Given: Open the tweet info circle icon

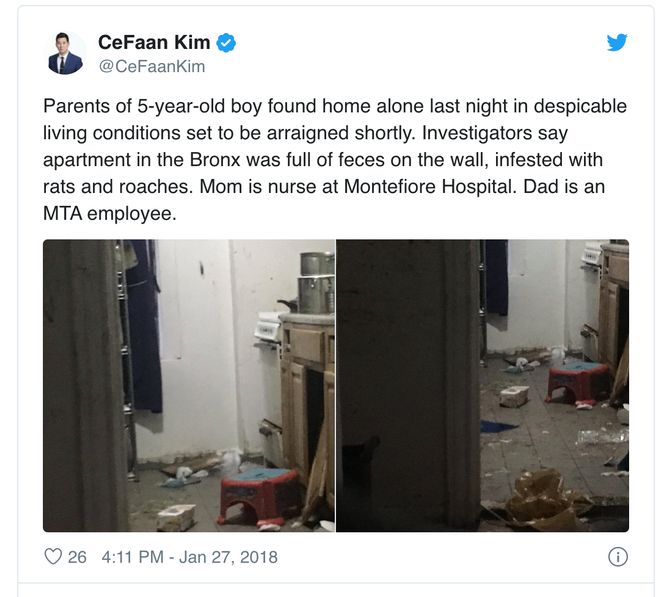Looking at the screenshot, I should [x=618, y=557].
